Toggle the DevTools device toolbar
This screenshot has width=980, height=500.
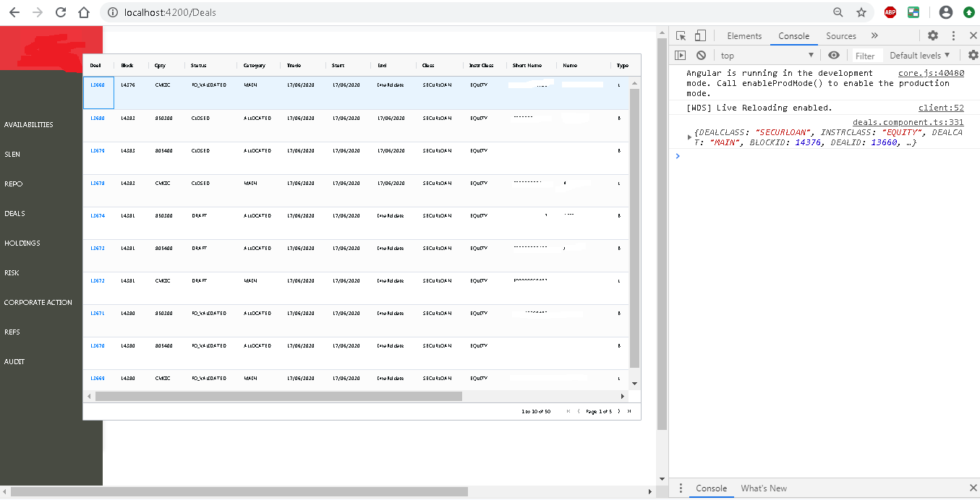[699, 35]
